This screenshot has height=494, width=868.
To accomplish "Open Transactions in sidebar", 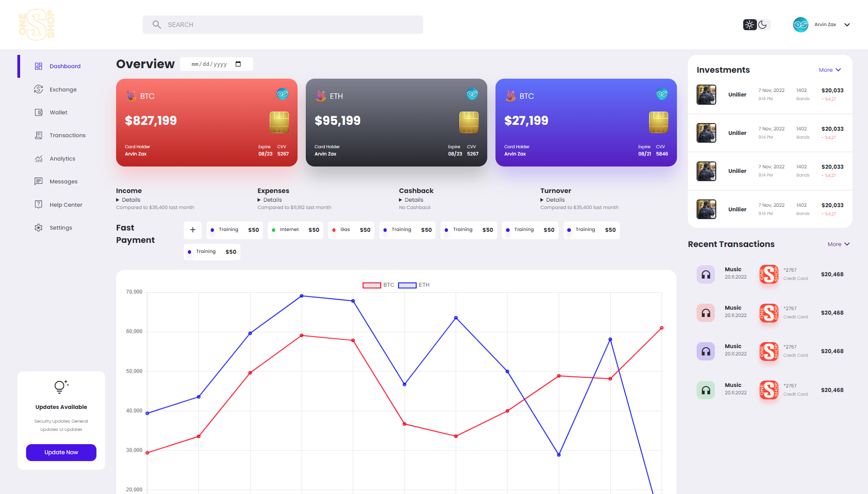I will pyautogui.click(x=67, y=135).
